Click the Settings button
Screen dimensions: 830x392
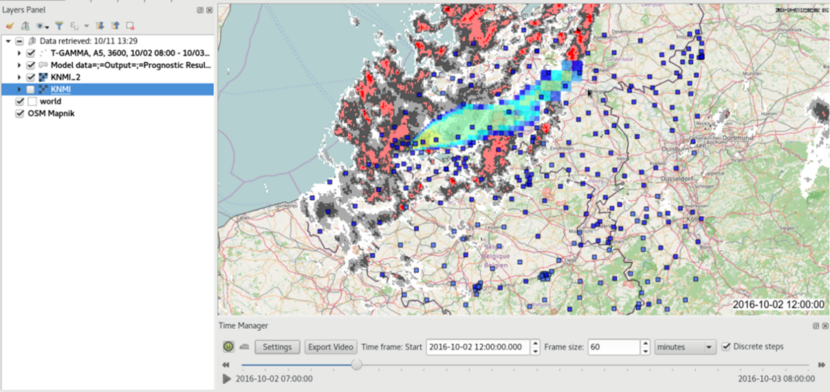(x=277, y=347)
